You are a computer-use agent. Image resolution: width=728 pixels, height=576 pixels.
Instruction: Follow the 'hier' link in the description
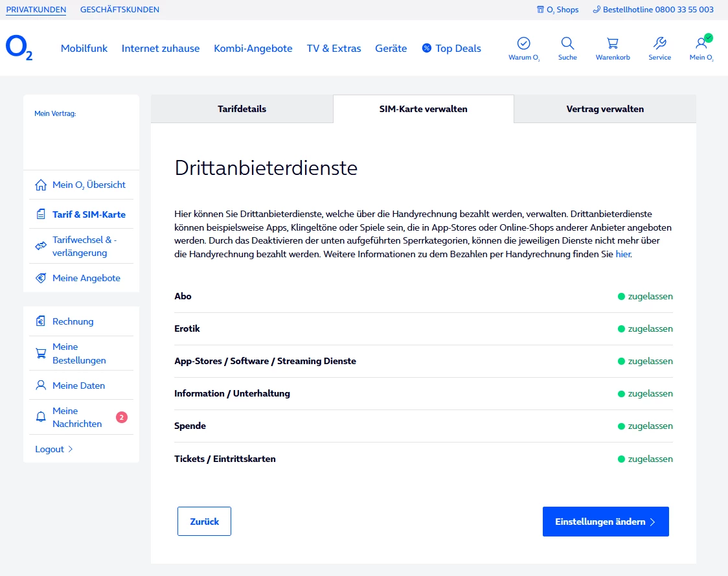623,254
